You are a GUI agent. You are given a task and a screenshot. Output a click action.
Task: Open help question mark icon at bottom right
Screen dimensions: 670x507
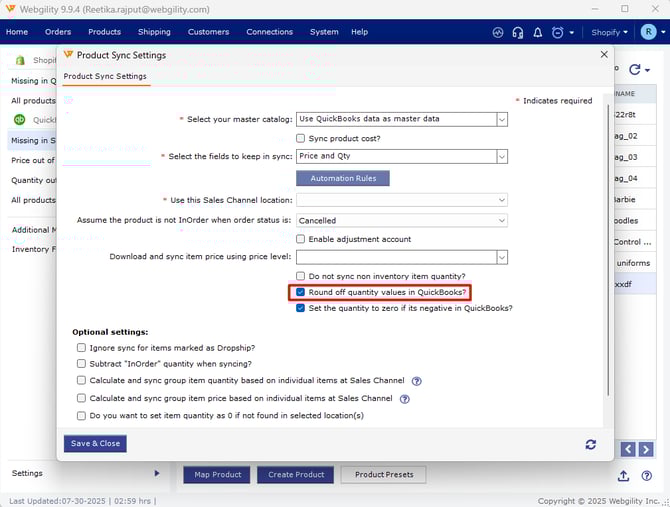tap(650, 475)
